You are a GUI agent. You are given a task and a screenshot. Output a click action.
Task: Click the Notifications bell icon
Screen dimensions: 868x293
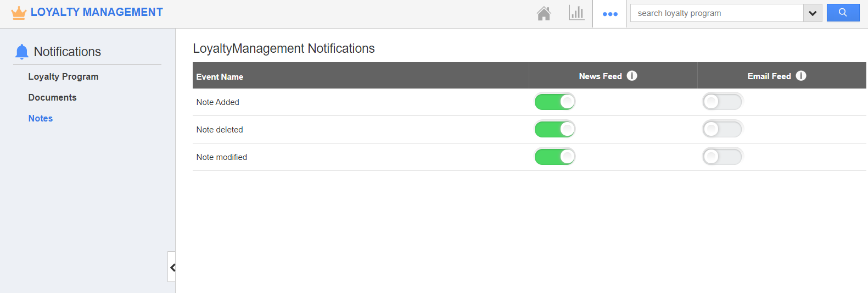click(x=22, y=52)
